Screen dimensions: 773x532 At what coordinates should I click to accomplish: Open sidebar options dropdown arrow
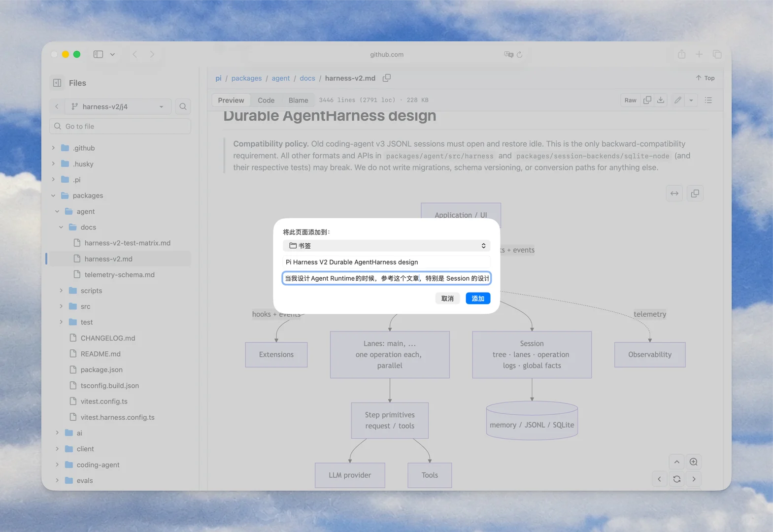pos(112,55)
